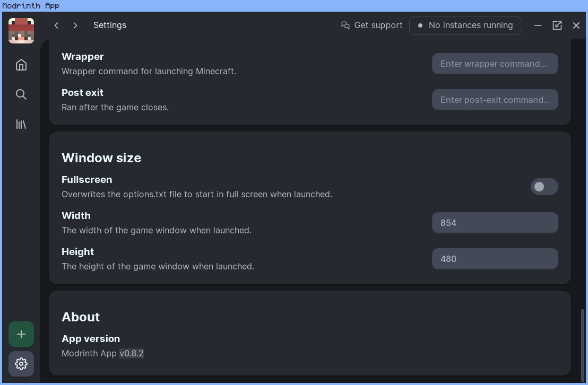Select the Width field showing 854
Viewport: 588px width, 385px height.
pos(495,223)
